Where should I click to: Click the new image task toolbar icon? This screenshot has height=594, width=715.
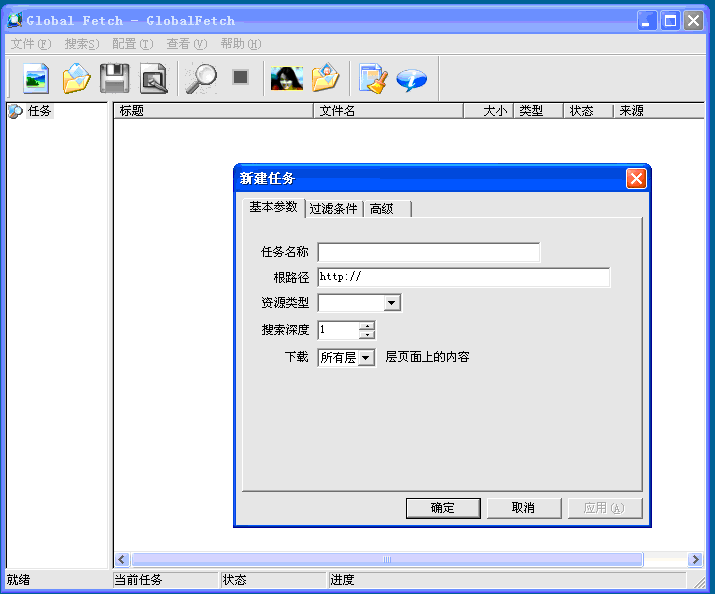click(36, 78)
